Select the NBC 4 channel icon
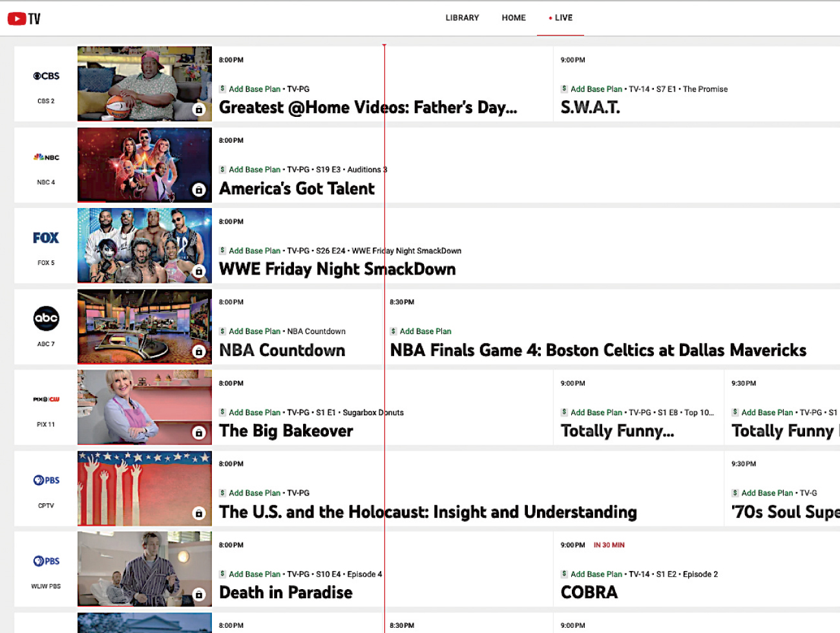The height and width of the screenshot is (633, 840). click(46, 157)
